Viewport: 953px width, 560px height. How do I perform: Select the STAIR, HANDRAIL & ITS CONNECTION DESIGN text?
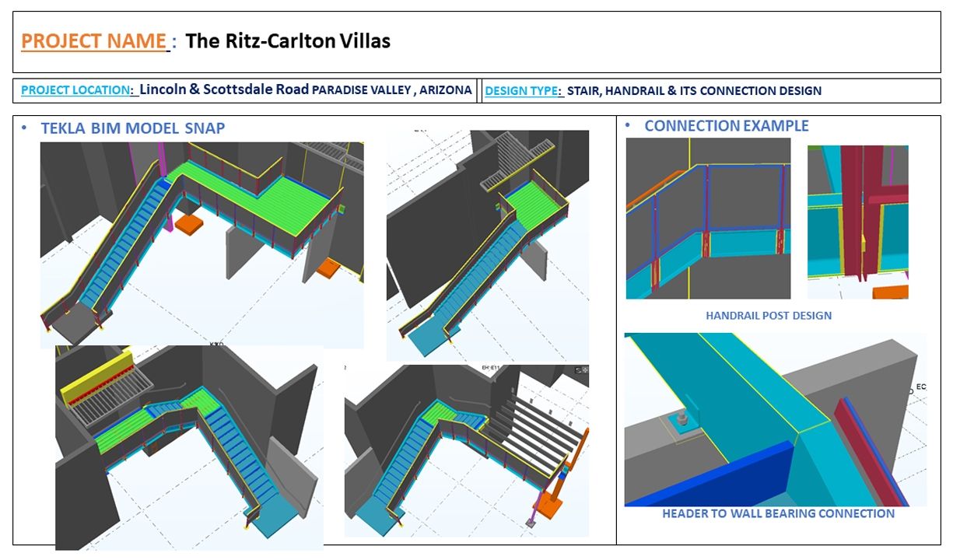click(x=694, y=91)
